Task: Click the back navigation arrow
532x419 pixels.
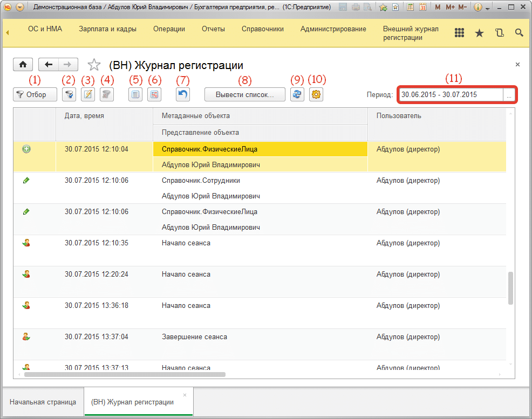Action: point(49,65)
